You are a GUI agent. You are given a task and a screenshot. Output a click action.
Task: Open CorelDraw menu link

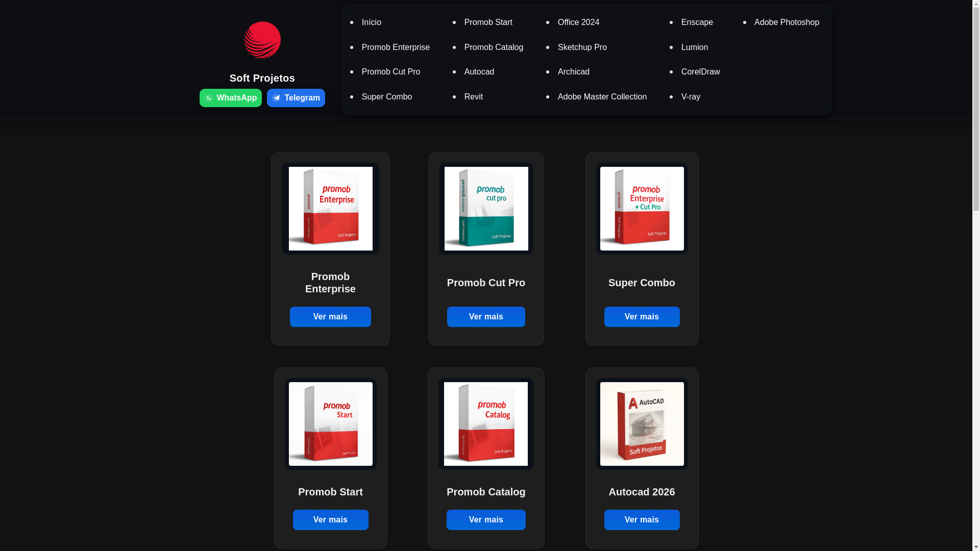click(x=700, y=72)
